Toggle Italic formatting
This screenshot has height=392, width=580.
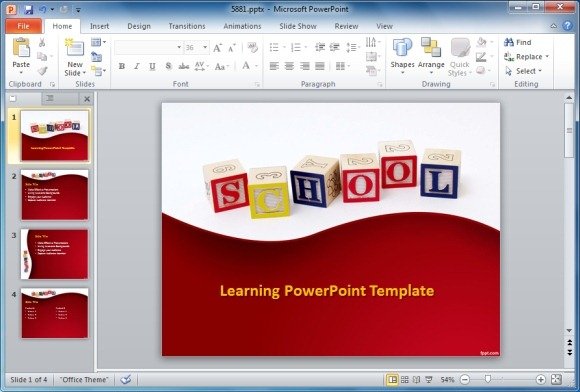coord(136,66)
